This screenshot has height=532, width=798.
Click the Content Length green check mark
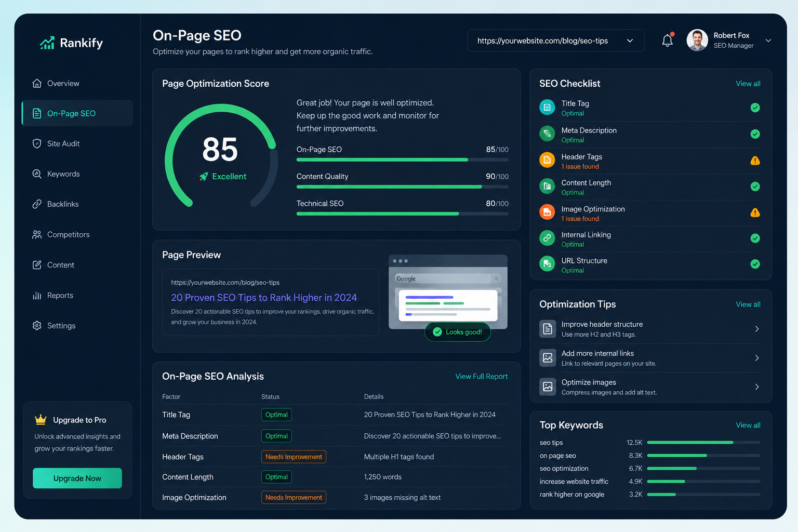pos(755,186)
